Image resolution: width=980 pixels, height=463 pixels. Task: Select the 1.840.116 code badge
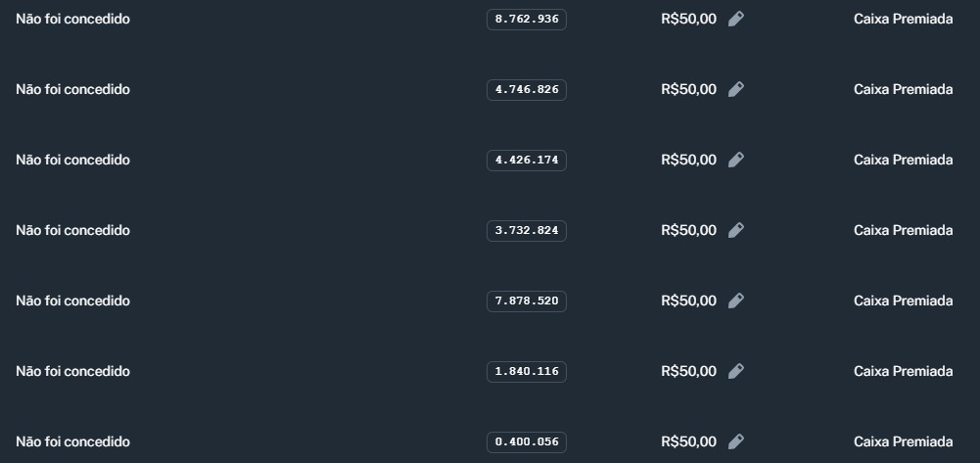(x=527, y=371)
